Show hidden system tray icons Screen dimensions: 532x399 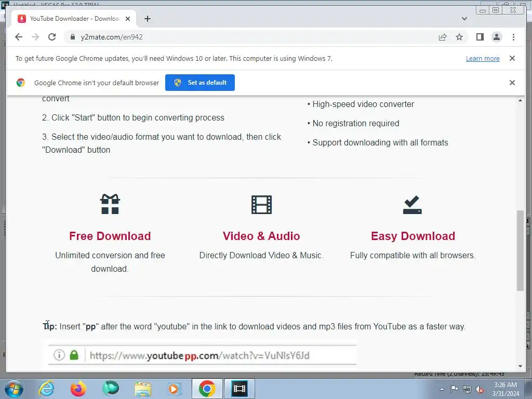pyautogui.click(x=442, y=389)
